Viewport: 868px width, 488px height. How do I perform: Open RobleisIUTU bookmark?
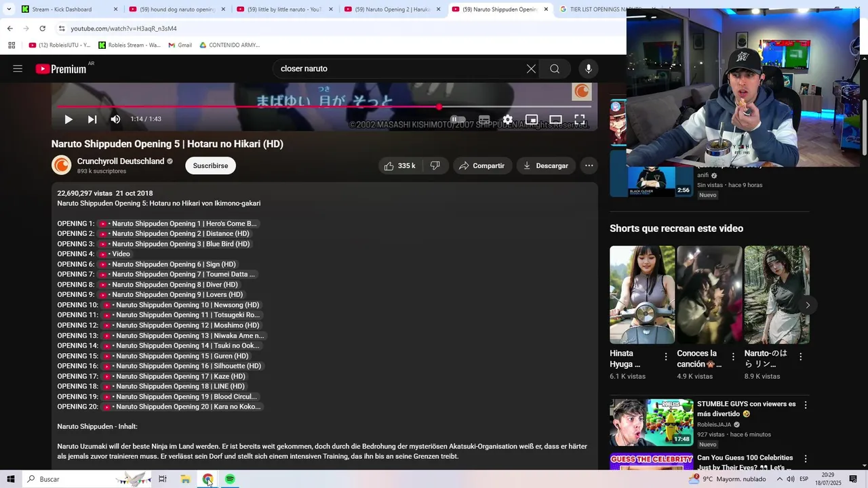[x=60, y=45]
